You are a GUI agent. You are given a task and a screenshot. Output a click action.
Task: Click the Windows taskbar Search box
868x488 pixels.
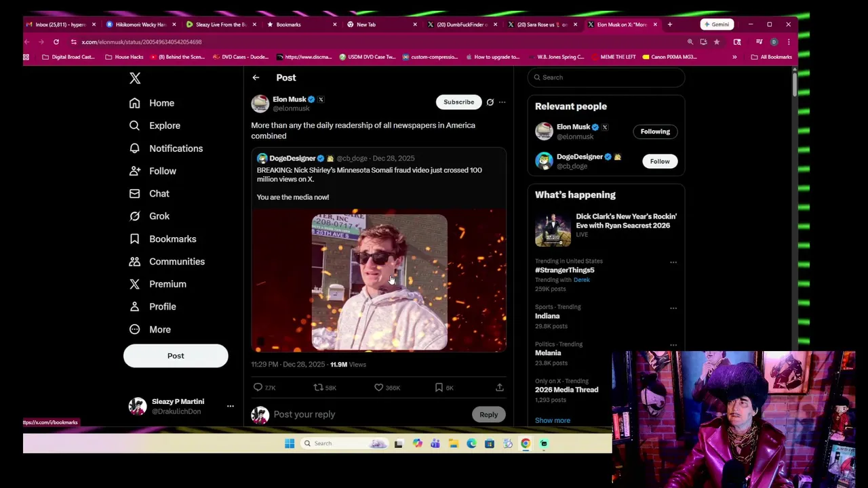345,444
